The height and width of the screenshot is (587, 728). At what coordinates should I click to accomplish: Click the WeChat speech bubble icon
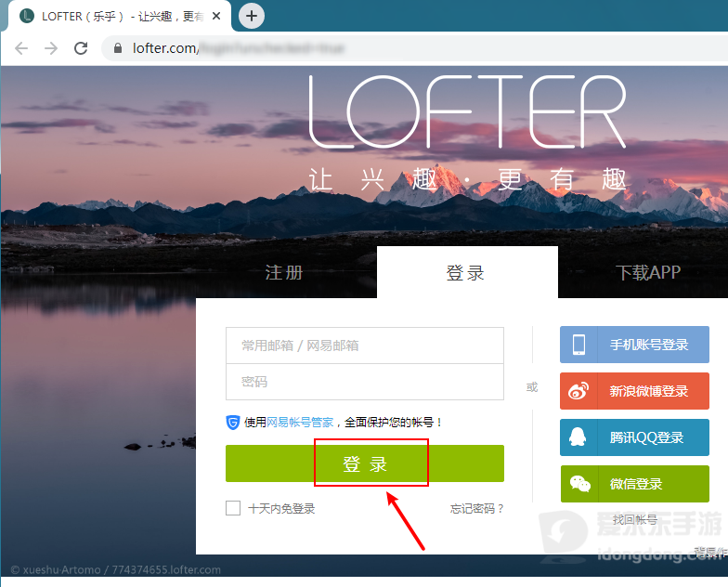pyautogui.click(x=579, y=484)
